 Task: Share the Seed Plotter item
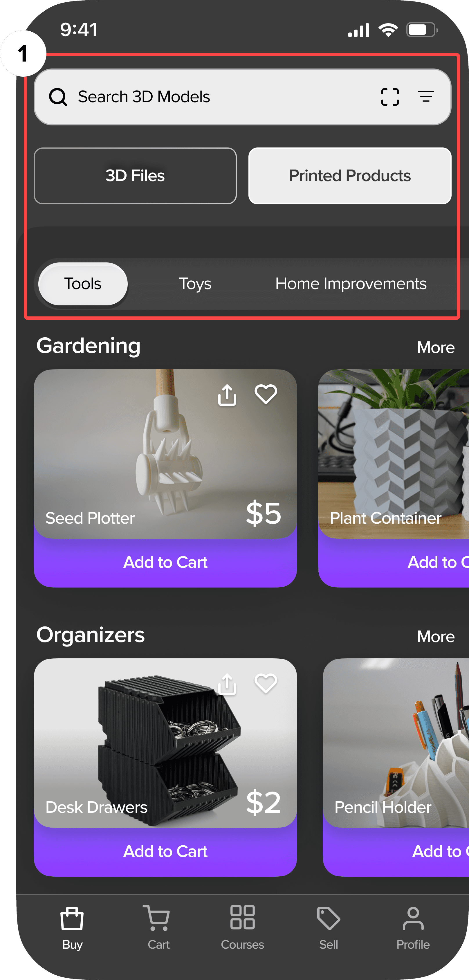(227, 395)
